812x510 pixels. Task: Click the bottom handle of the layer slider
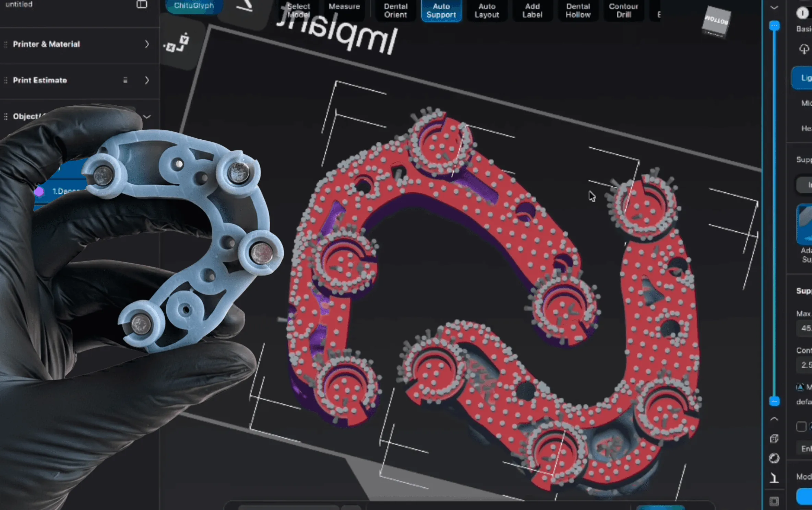pos(774,401)
